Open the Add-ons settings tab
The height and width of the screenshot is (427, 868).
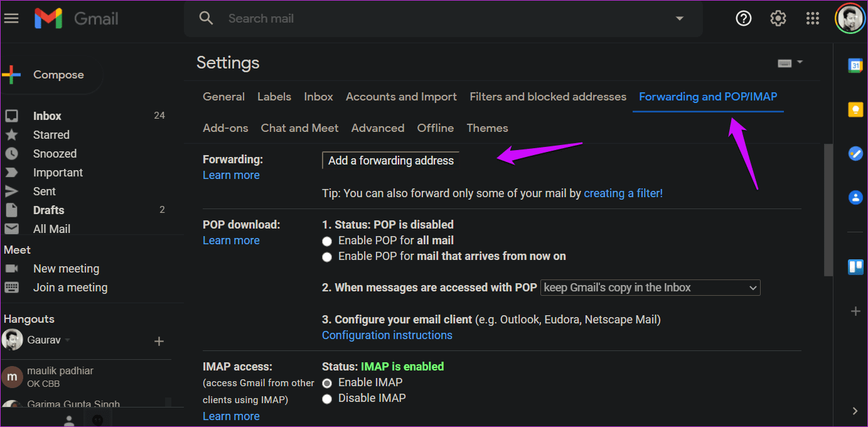pyautogui.click(x=225, y=128)
